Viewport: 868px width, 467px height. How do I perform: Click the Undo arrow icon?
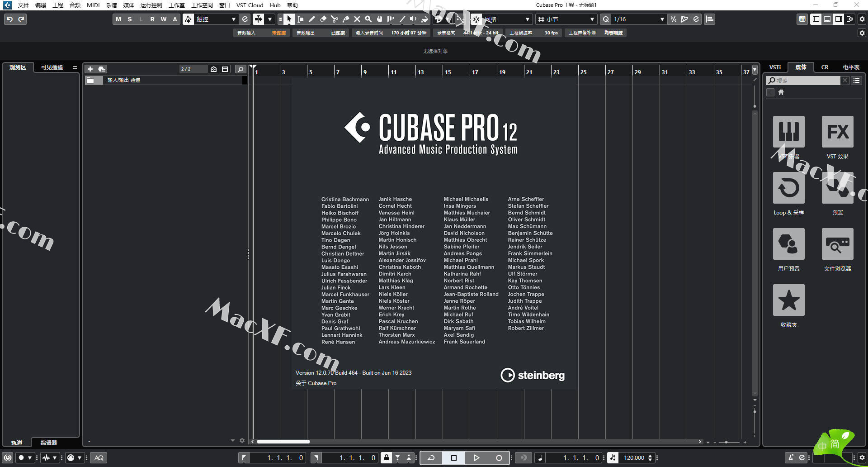(9, 19)
